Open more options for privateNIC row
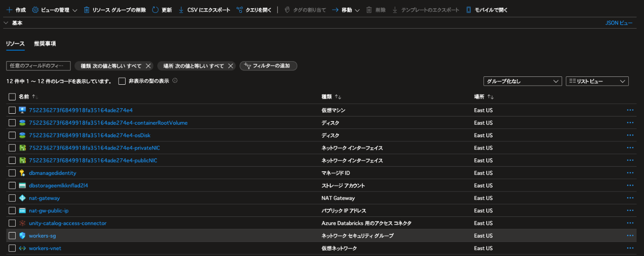This screenshot has width=644, height=256. point(630,148)
